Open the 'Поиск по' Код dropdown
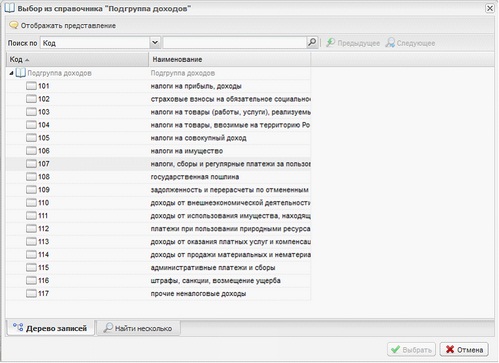Screen dimensions: 499x363 coord(155,43)
